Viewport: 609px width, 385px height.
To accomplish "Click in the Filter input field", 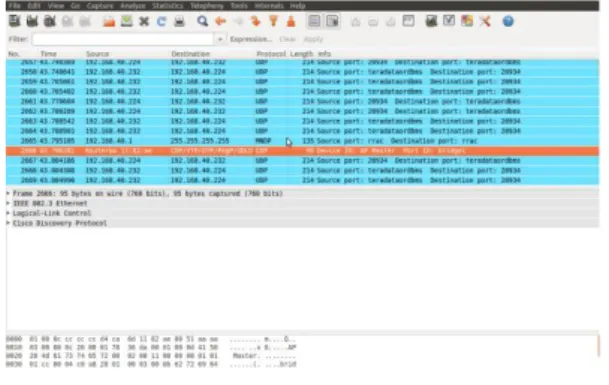I will 123,39.
